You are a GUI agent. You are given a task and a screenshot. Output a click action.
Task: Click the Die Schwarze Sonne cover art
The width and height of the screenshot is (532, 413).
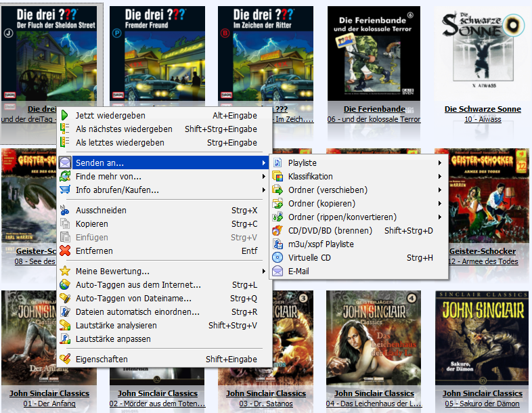click(x=483, y=53)
